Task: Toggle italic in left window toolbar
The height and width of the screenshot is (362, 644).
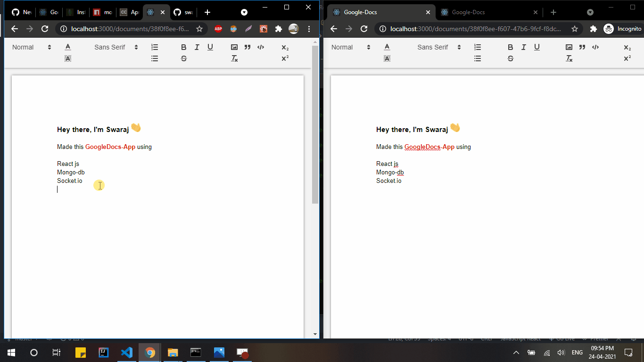Action: click(x=197, y=47)
